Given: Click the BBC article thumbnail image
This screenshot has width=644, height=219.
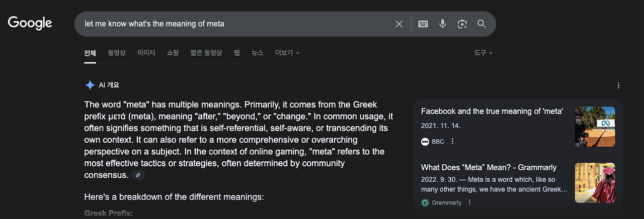Looking at the screenshot, I should [595, 127].
